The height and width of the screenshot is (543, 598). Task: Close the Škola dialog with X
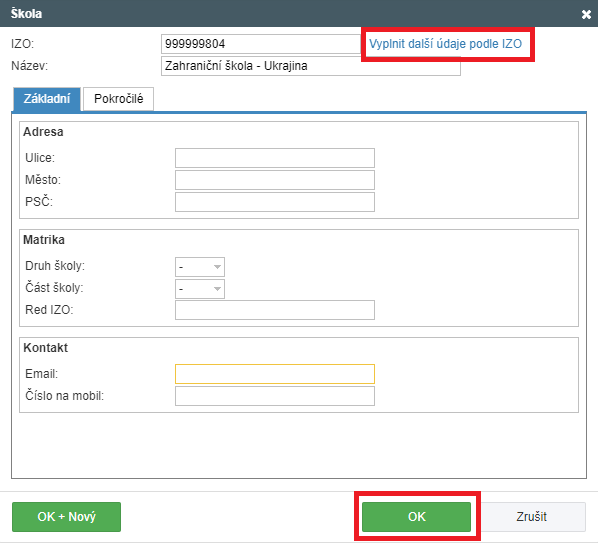click(x=586, y=14)
